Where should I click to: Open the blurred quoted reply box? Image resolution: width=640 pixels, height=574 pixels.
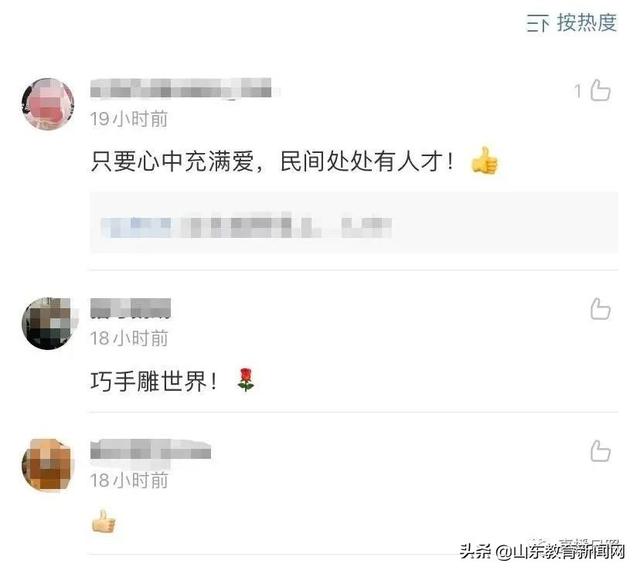click(354, 222)
